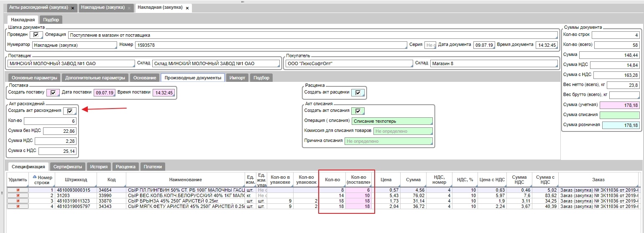Switch to the Сертификаты tab

coord(68,167)
